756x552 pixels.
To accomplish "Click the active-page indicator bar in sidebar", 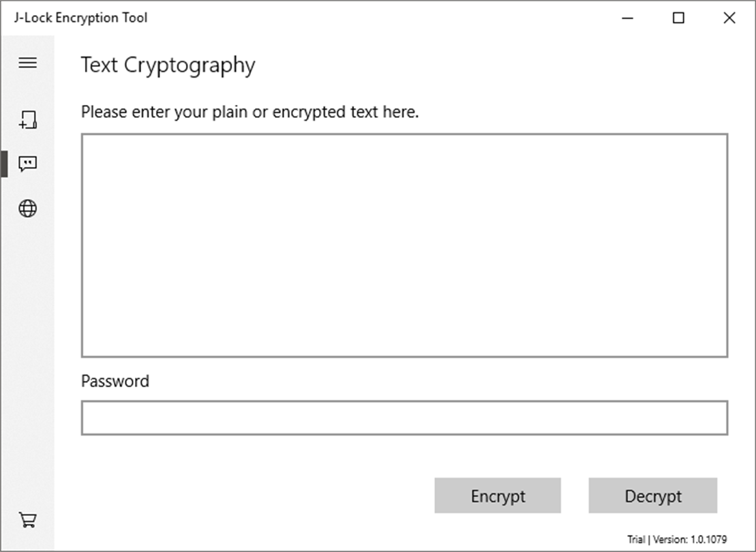I will point(3,164).
